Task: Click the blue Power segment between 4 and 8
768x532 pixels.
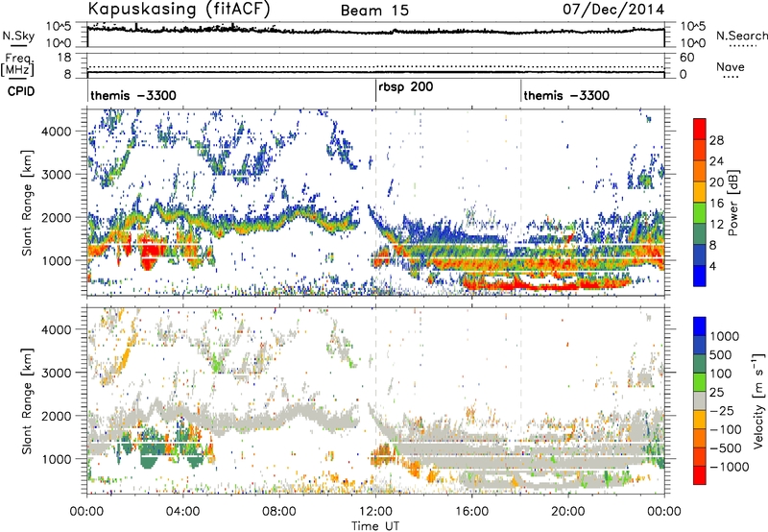Action: point(700,255)
